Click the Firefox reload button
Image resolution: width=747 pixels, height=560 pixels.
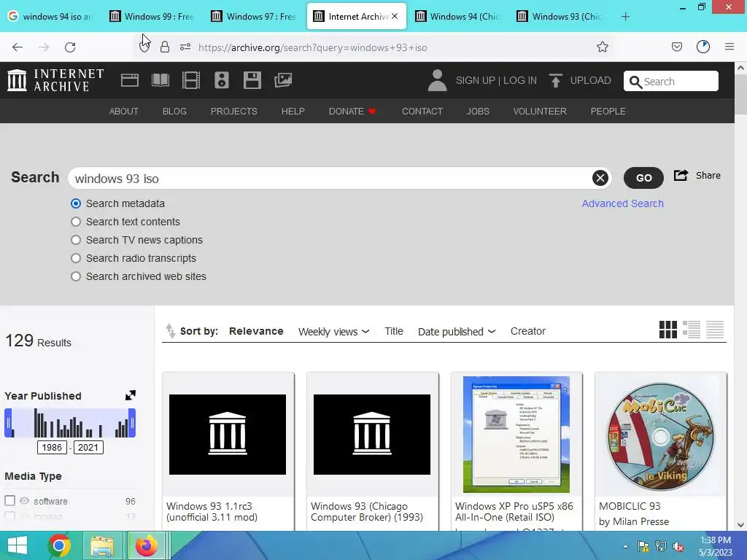[x=70, y=47]
